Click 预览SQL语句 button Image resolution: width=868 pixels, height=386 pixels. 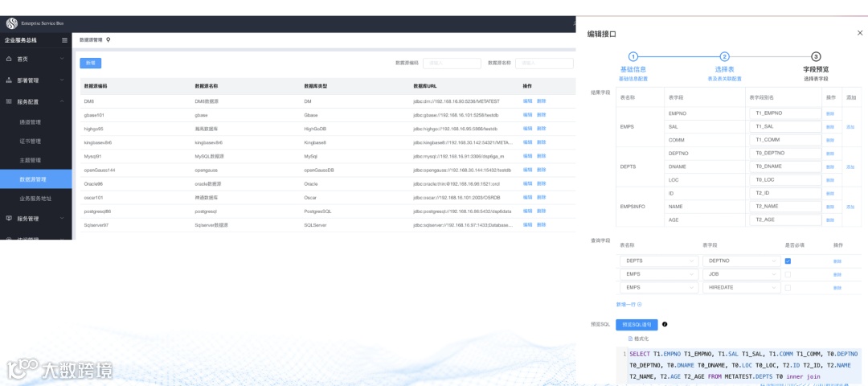click(637, 325)
